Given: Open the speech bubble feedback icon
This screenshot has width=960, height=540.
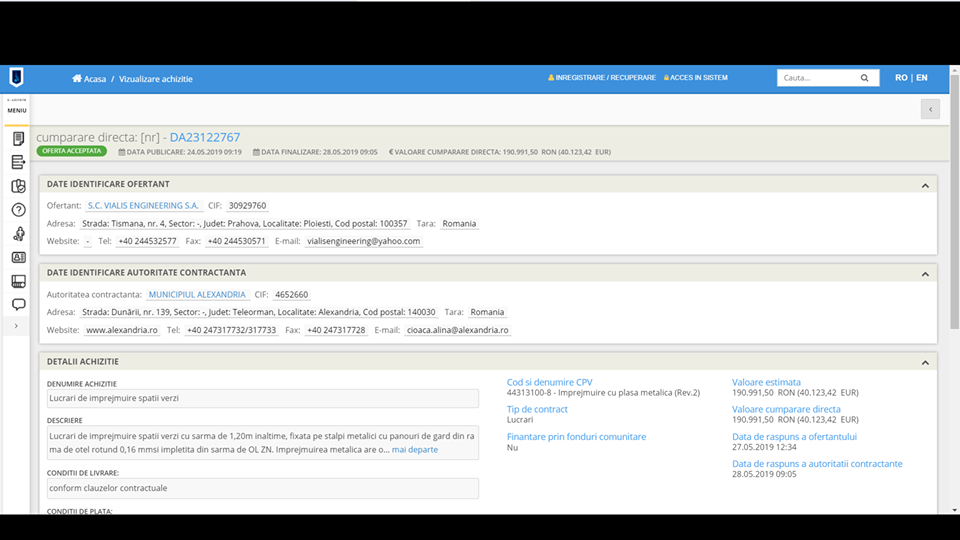Looking at the screenshot, I should [18, 304].
